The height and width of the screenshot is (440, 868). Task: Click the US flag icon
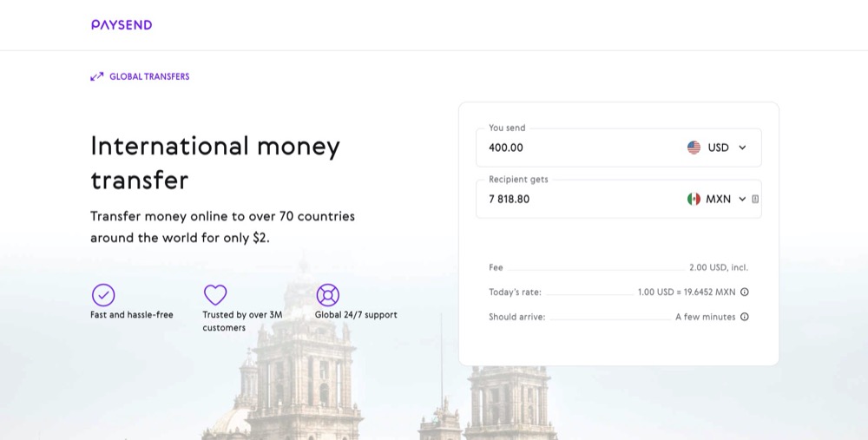(694, 148)
